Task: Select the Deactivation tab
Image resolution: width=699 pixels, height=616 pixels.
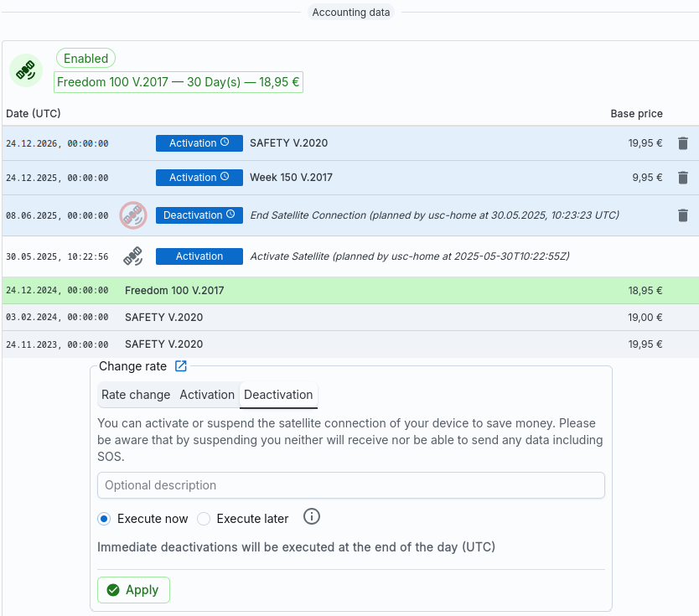Action: pyautogui.click(x=278, y=395)
